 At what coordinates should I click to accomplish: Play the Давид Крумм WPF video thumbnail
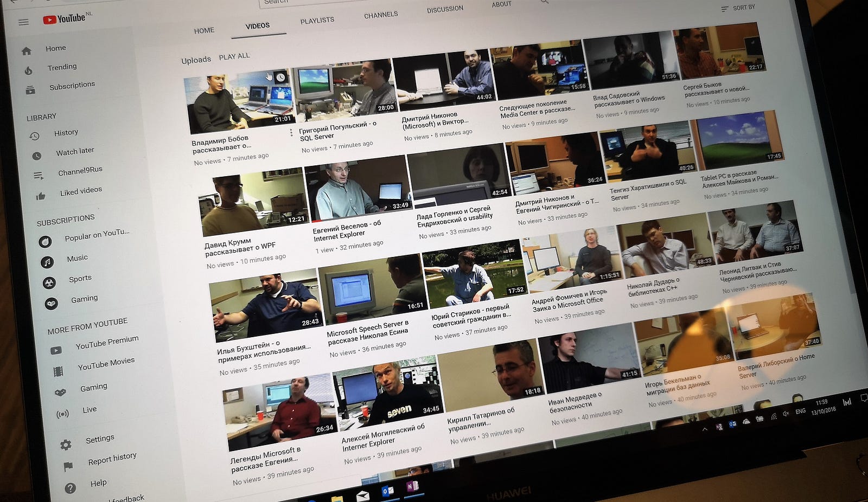point(255,203)
